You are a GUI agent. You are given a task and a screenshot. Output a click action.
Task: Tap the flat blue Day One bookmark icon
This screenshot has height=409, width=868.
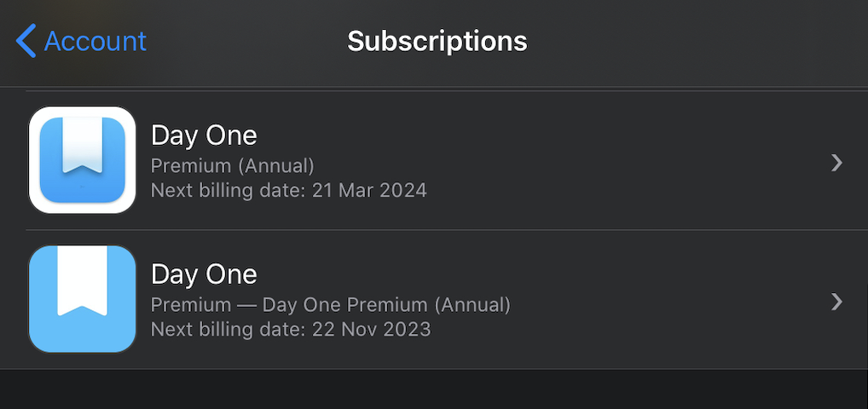[x=82, y=299]
